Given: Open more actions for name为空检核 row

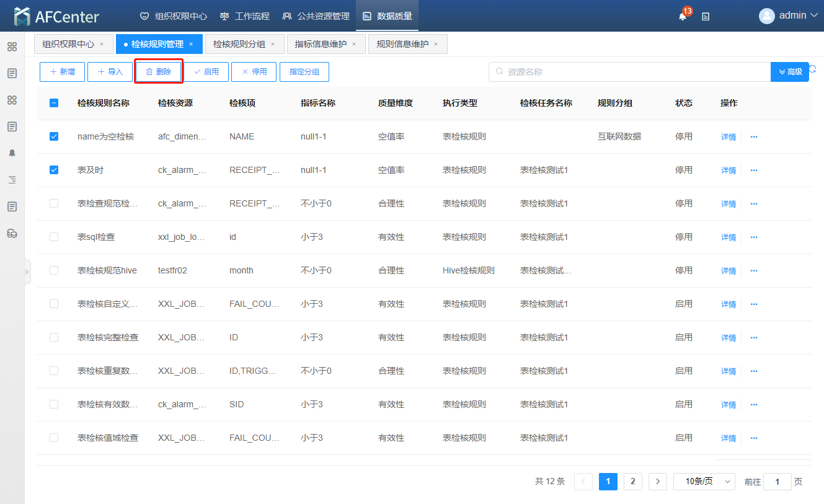Looking at the screenshot, I should click(754, 136).
